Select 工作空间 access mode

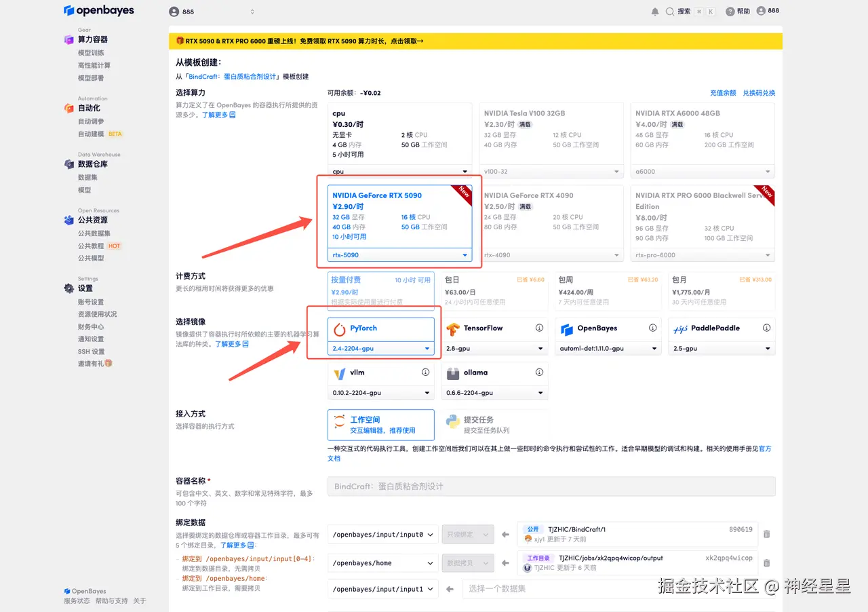coord(381,425)
